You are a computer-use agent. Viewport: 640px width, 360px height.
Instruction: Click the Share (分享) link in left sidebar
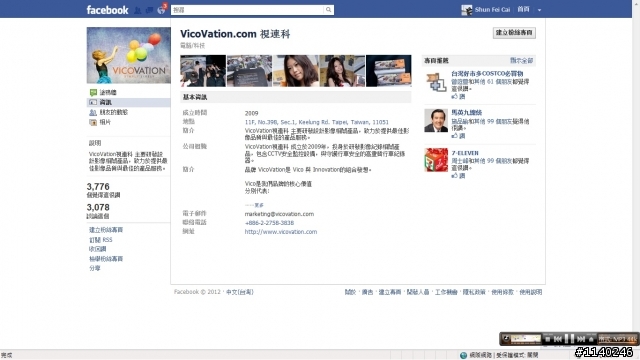95,268
